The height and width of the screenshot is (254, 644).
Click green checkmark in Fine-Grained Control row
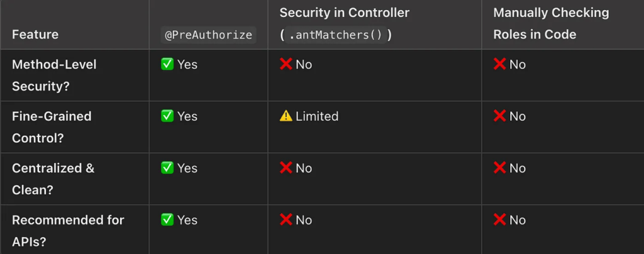pyautogui.click(x=167, y=116)
